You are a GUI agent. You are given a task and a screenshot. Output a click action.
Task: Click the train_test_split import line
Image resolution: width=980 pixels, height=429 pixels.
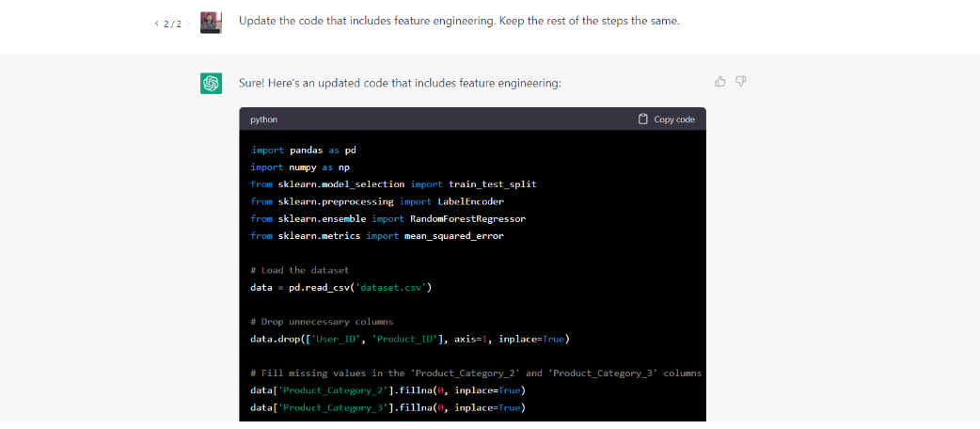coord(393,184)
